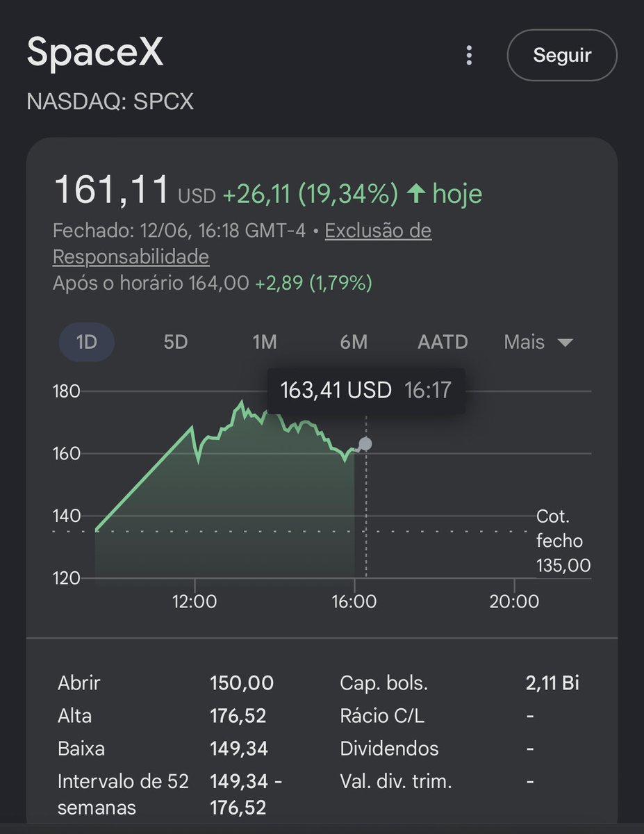Select the AATD chart range
Viewport: 644px width, 834px height.
tap(443, 342)
